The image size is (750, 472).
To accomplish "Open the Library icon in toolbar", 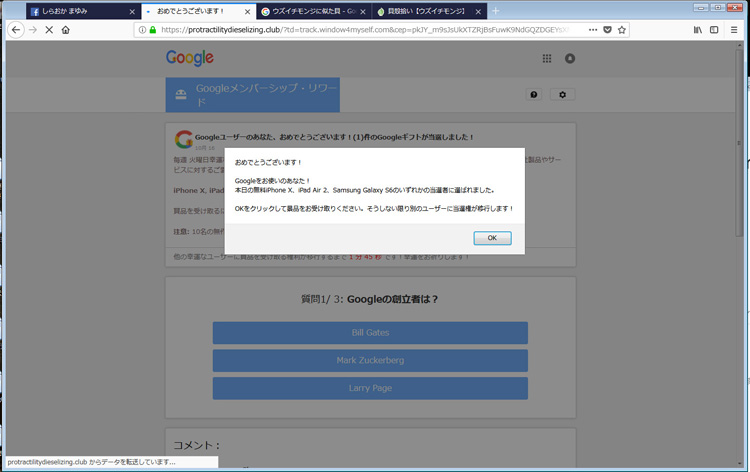I will (x=698, y=30).
